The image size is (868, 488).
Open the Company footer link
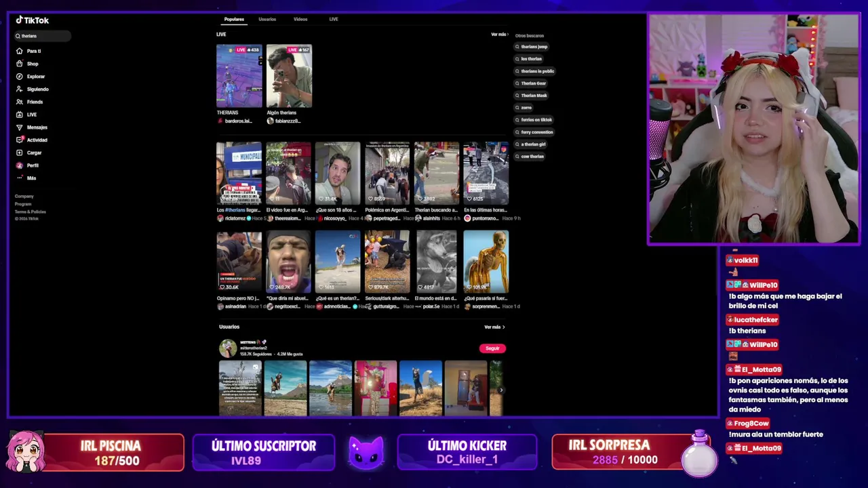click(x=24, y=197)
